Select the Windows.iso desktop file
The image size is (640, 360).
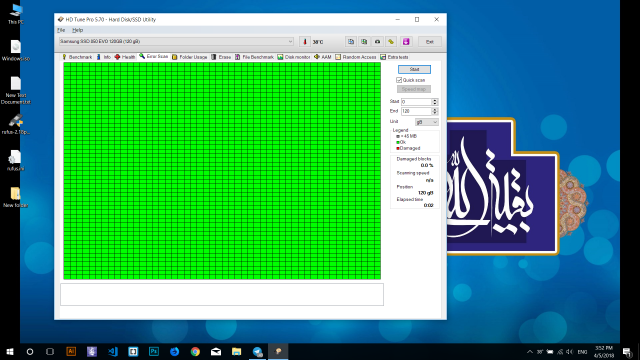pos(16,51)
